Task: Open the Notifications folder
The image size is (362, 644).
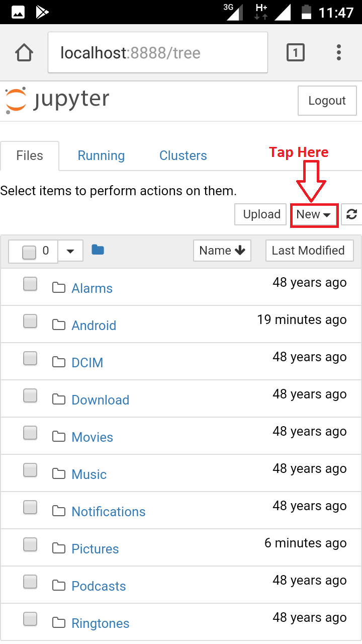Action: click(109, 511)
